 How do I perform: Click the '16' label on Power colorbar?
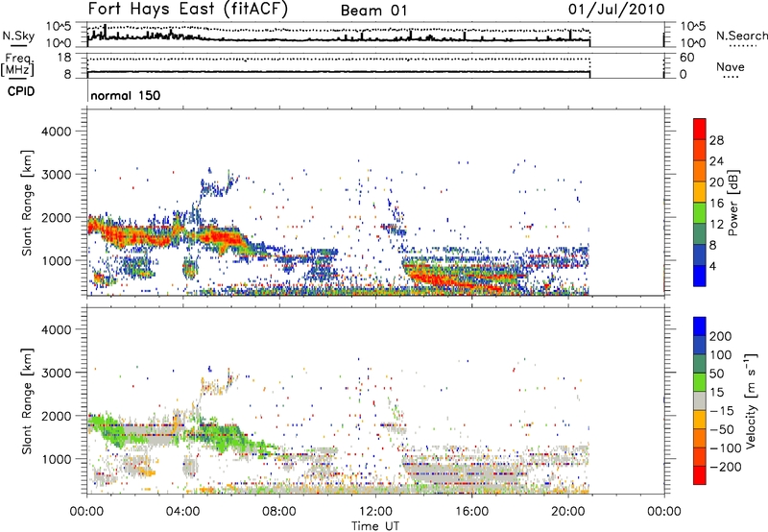point(716,204)
